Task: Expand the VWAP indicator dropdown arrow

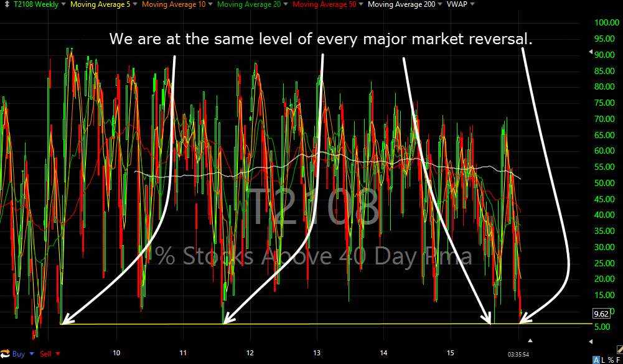Action: coord(472,4)
